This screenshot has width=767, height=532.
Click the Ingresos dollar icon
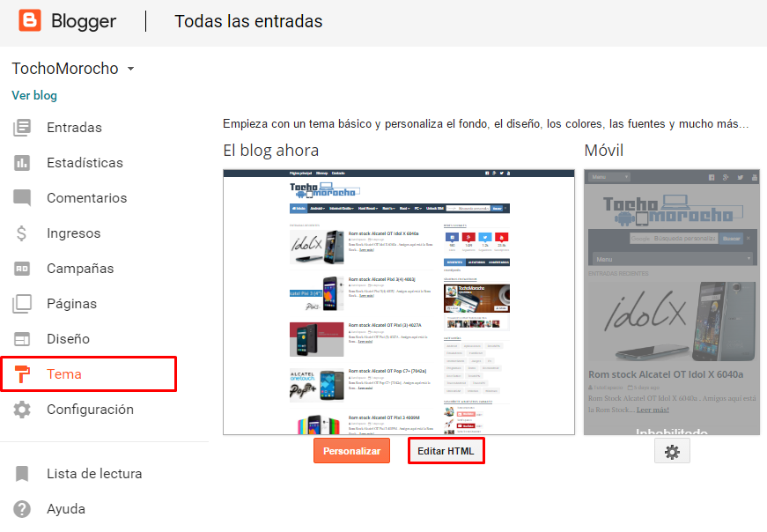[21, 233]
